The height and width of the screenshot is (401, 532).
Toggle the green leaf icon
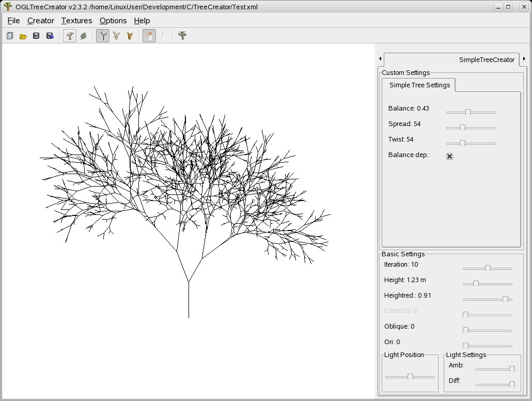coord(83,36)
